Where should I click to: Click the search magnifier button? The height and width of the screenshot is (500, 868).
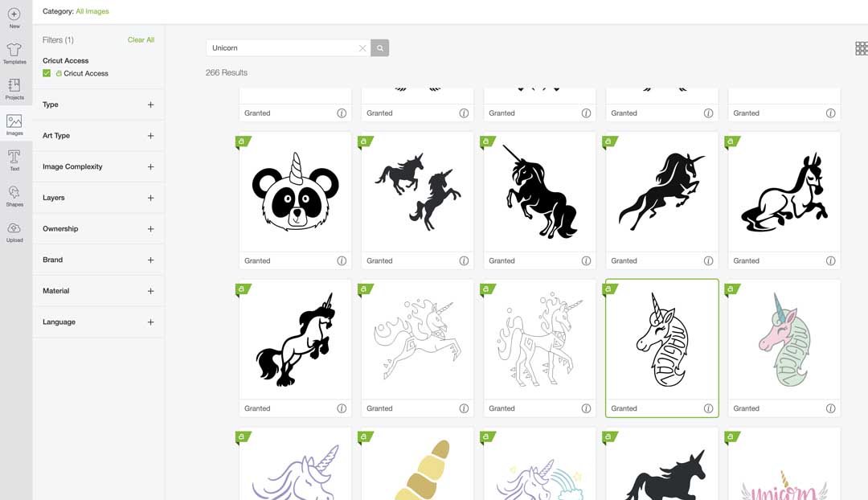[x=379, y=48]
